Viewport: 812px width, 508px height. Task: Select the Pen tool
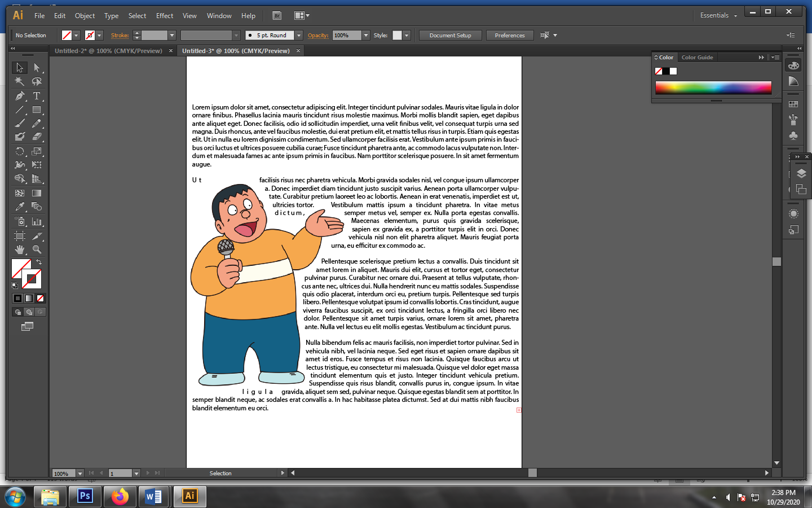pos(20,96)
